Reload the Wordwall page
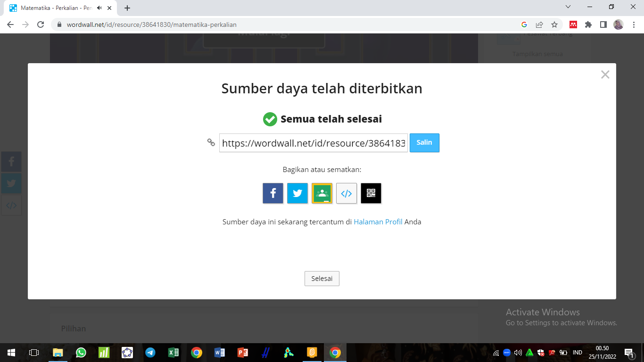 pyautogui.click(x=41, y=25)
